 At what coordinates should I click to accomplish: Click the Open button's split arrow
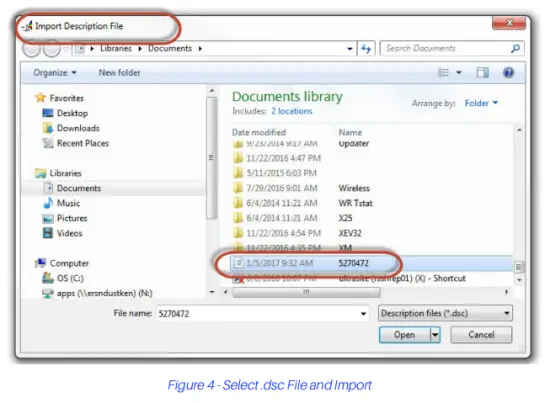435,335
